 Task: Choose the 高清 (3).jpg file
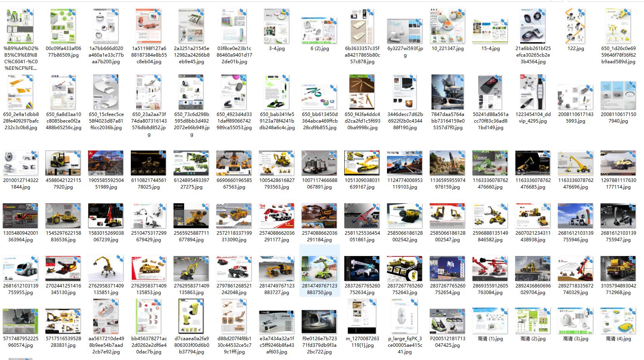(575, 320)
